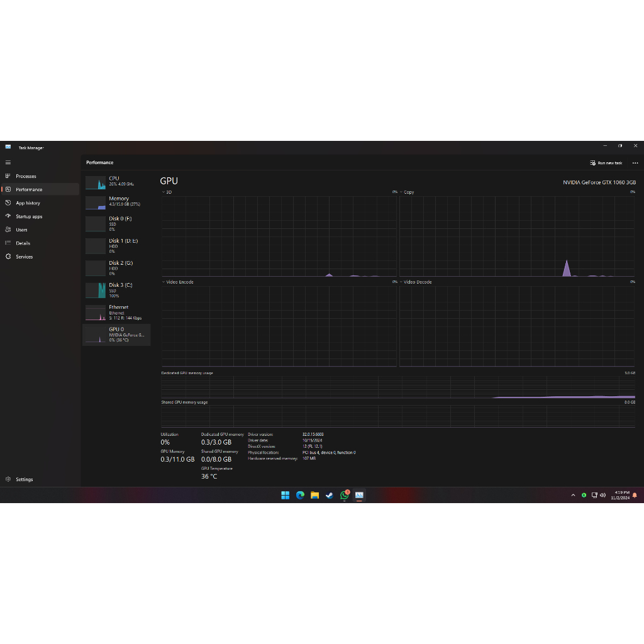The width and height of the screenshot is (644, 644).
Task: Click the taskbar clock and date
Action: [619, 496]
